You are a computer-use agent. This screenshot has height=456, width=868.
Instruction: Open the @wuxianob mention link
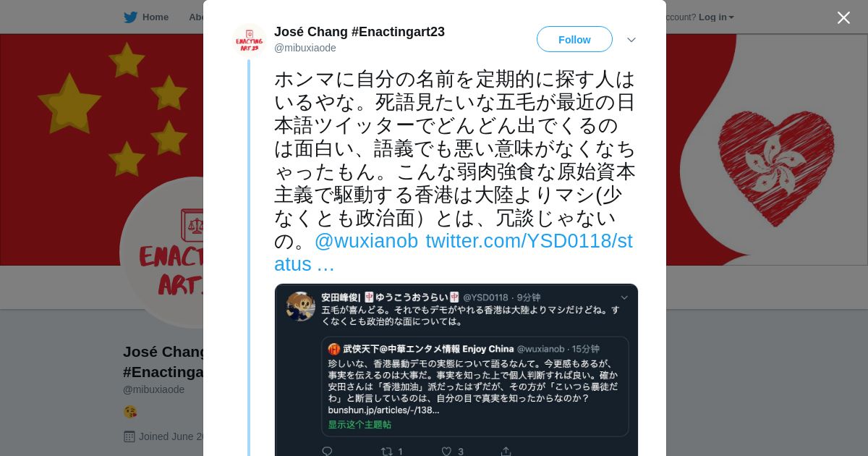coord(366,241)
